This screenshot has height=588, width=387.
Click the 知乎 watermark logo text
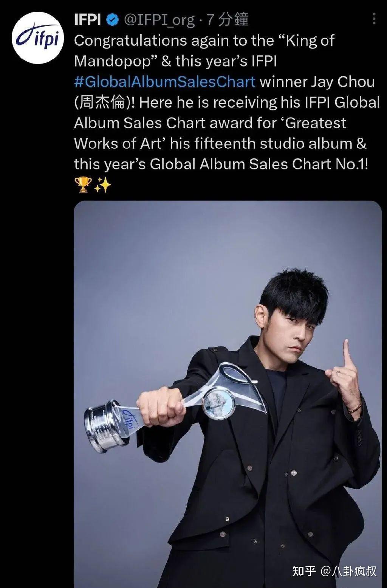304,571
